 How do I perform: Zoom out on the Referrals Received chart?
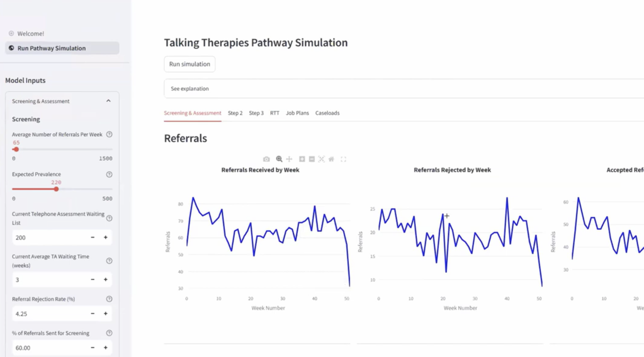coord(312,159)
